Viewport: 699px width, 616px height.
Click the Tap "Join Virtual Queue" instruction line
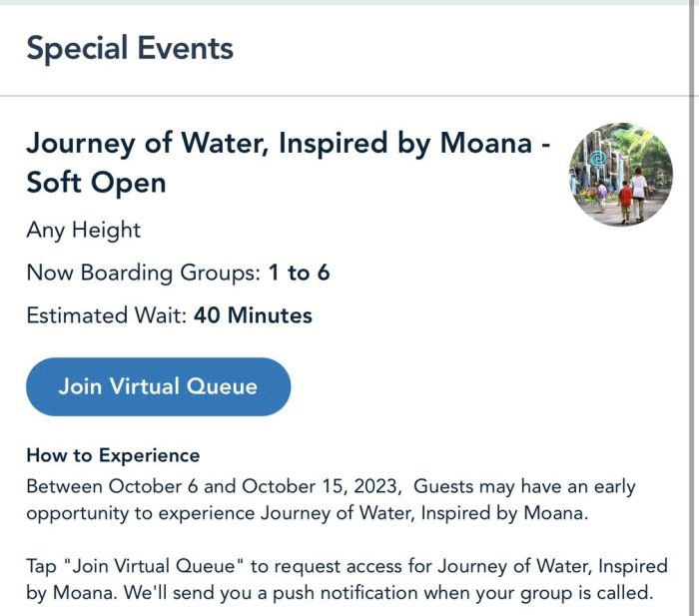tap(347, 566)
